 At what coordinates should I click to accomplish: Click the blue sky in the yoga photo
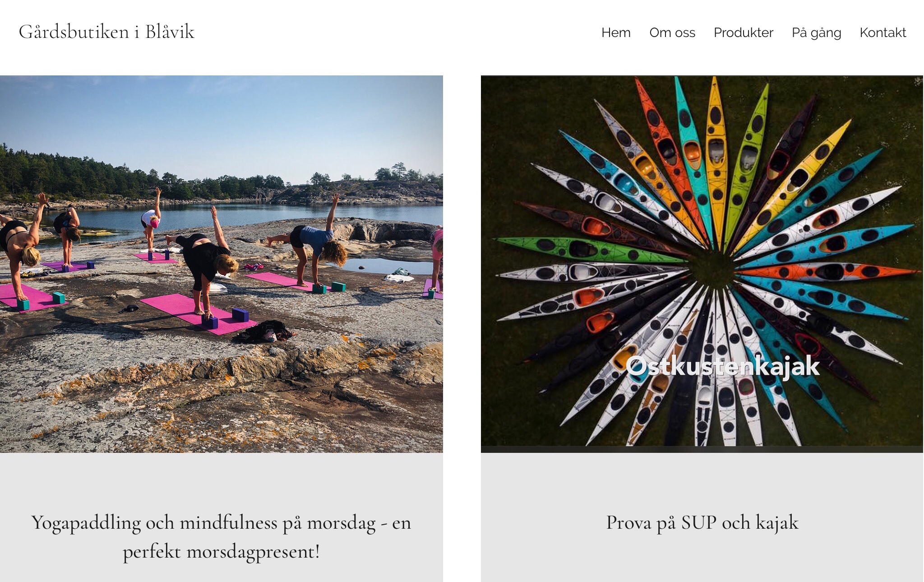pyautogui.click(x=221, y=122)
